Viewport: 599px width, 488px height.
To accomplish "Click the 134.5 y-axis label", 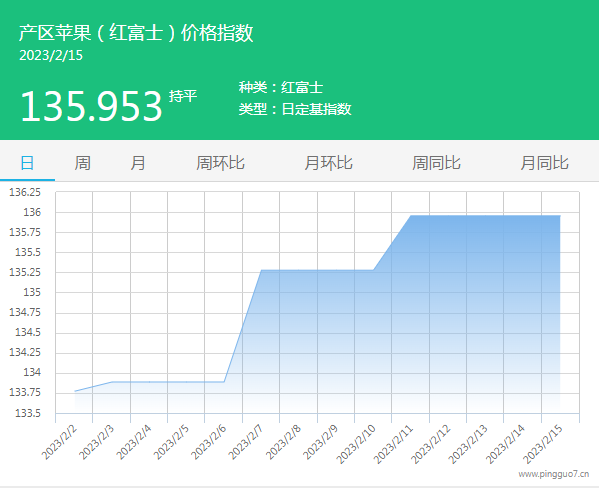I will point(28,332).
